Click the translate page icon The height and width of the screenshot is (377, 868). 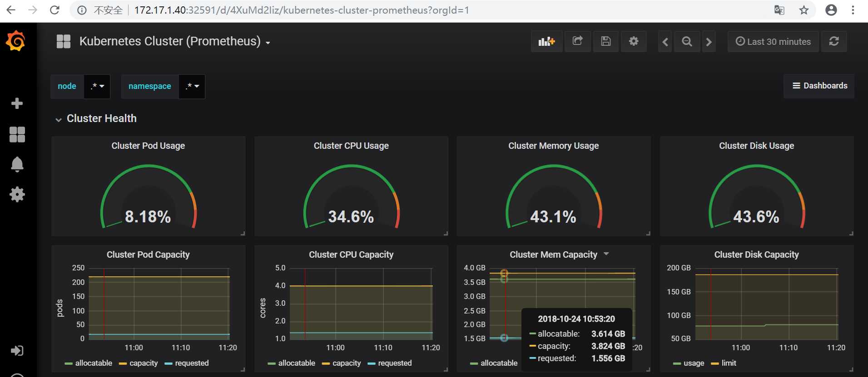coord(779,10)
